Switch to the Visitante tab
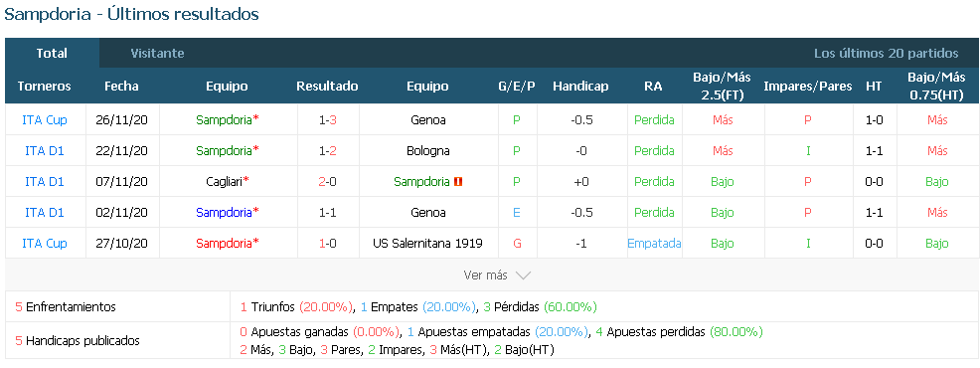The width and height of the screenshot is (980, 368). click(157, 53)
